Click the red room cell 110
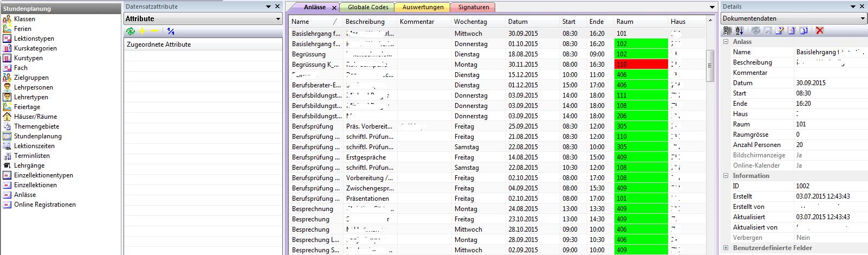The image size is (868, 255). 640,65
